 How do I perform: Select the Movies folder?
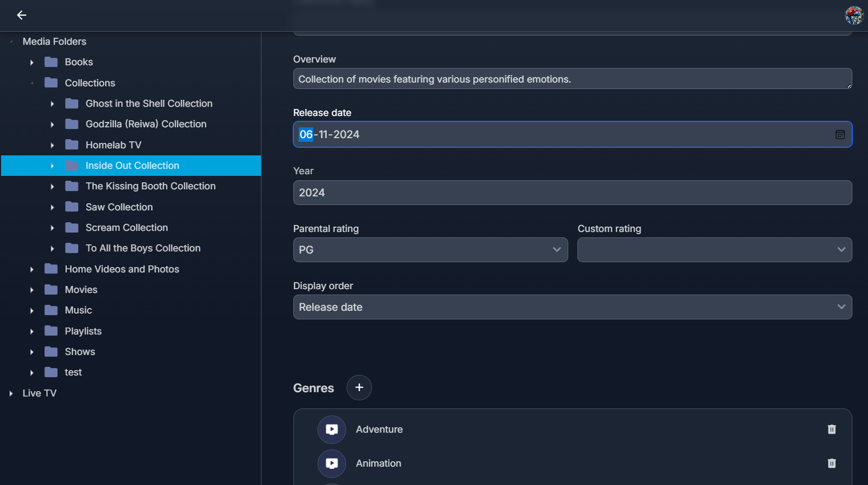point(81,290)
